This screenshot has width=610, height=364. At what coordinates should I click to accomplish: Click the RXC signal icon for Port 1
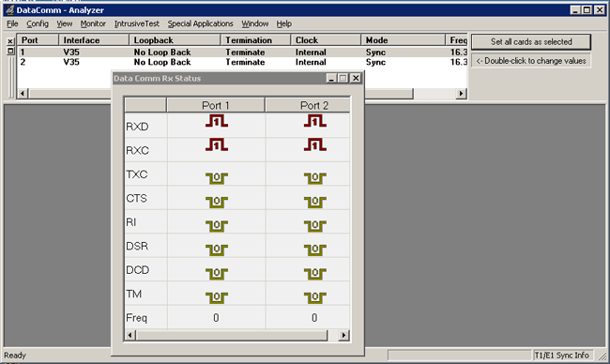[217, 144]
